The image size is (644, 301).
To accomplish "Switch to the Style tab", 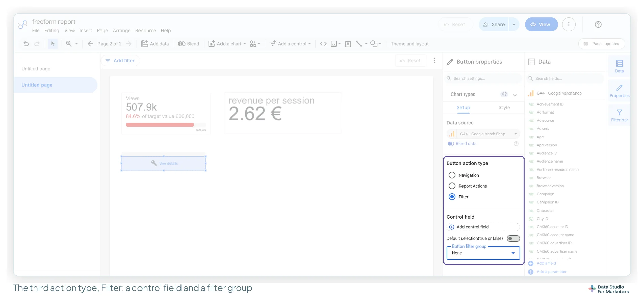I will (504, 108).
